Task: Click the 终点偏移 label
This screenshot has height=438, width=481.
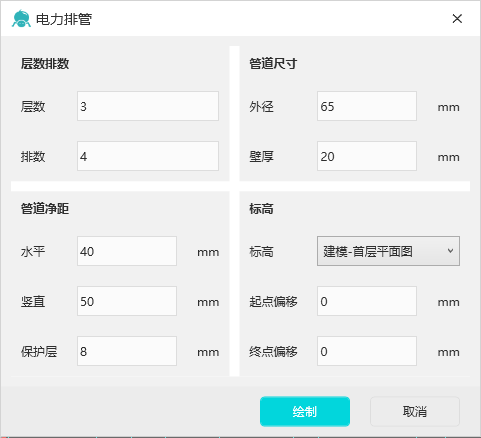Action: [x=273, y=352]
